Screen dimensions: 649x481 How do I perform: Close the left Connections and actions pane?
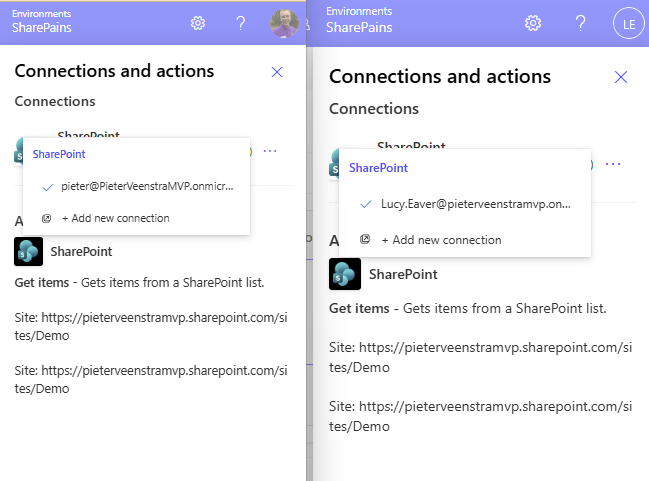coord(277,72)
